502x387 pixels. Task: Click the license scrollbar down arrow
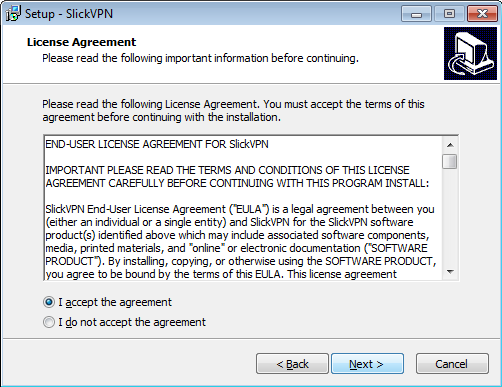pos(450,272)
